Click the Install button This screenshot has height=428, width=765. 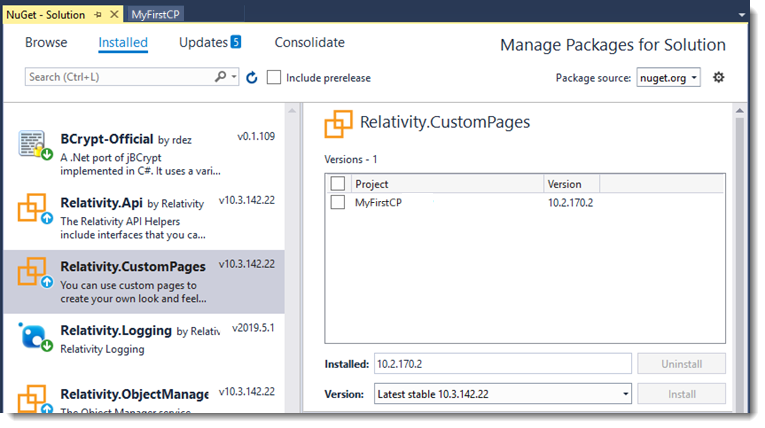click(x=681, y=394)
